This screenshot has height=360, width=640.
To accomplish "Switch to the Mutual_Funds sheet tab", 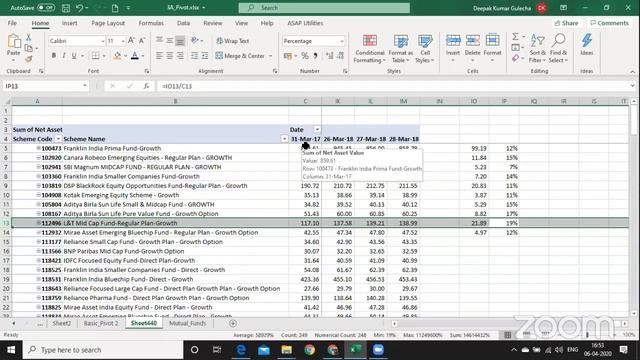I will pyautogui.click(x=187, y=323).
